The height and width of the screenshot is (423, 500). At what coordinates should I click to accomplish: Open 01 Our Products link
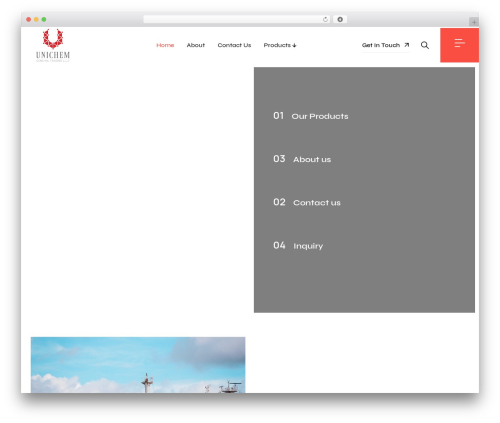pyautogui.click(x=311, y=116)
